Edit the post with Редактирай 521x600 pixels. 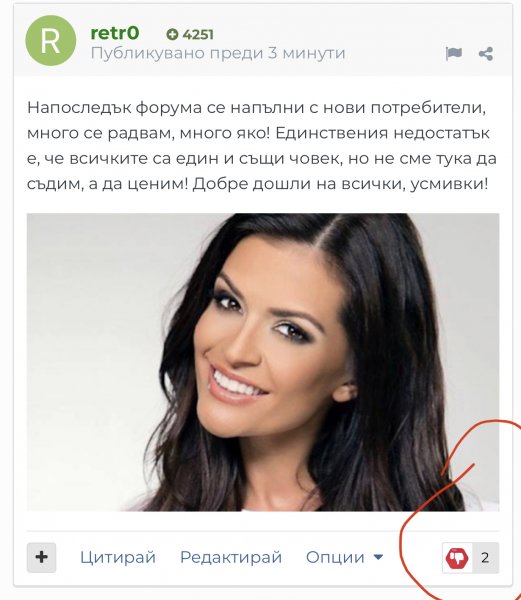[x=231, y=558]
